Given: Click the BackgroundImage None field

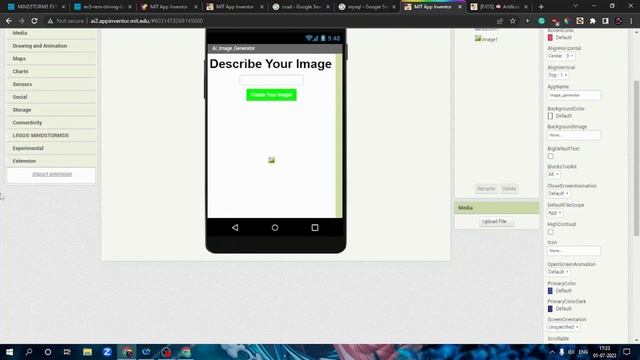Looking at the screenshot, I should [573, 135].
